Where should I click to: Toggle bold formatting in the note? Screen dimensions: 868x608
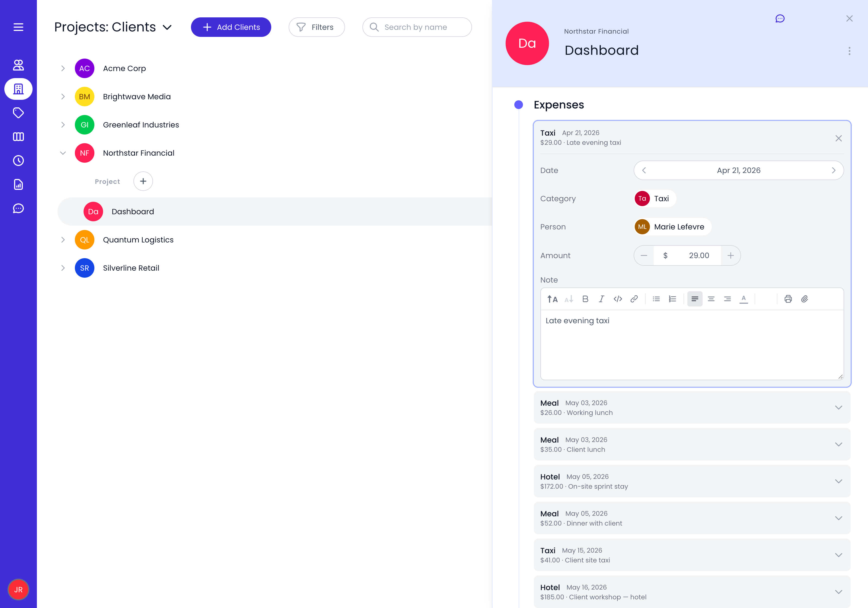coord(585,299)
